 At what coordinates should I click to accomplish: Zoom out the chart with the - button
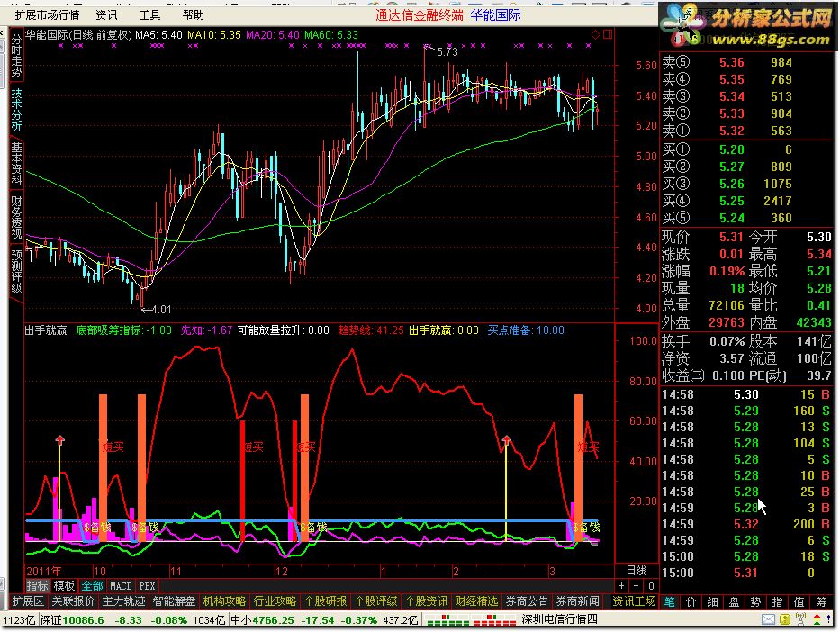pyautogui.click(x=636, y=586)
